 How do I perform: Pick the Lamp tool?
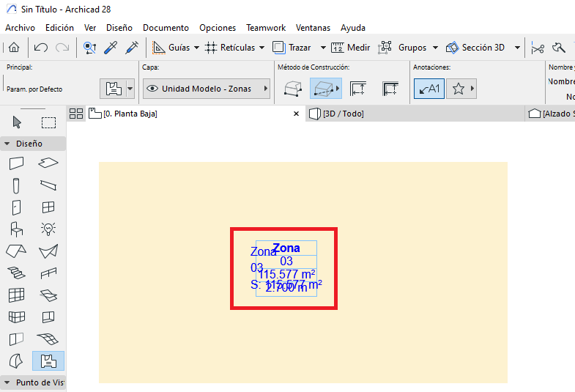[x=48, y=229]
